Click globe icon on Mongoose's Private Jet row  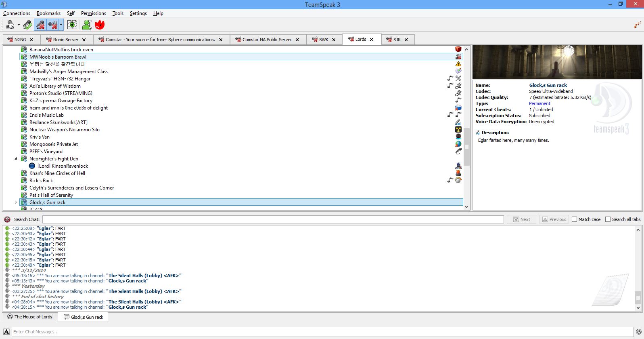pyautogui.click(x=458, y=144)
